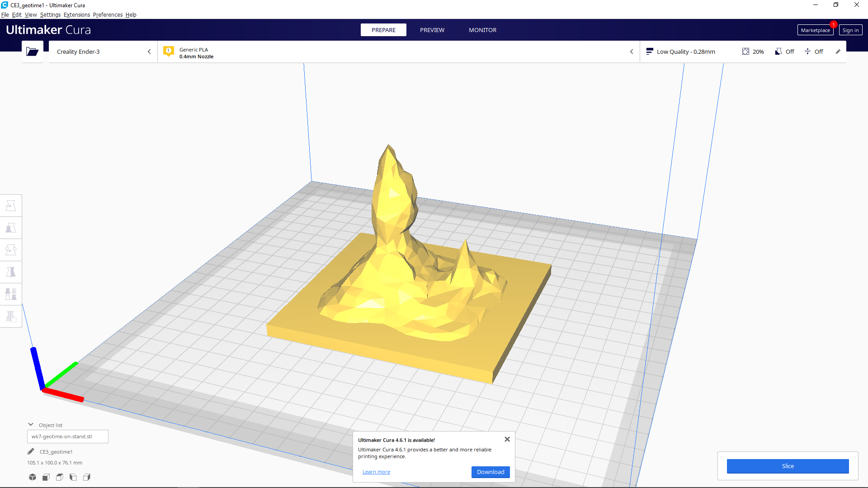Click the Learn more link

pos(376,472)
